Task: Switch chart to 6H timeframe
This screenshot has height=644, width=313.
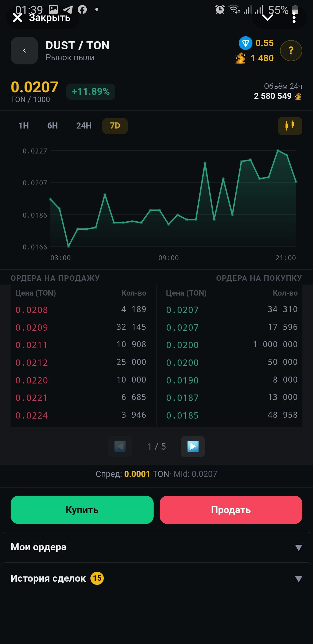Action: click(52, 126)
